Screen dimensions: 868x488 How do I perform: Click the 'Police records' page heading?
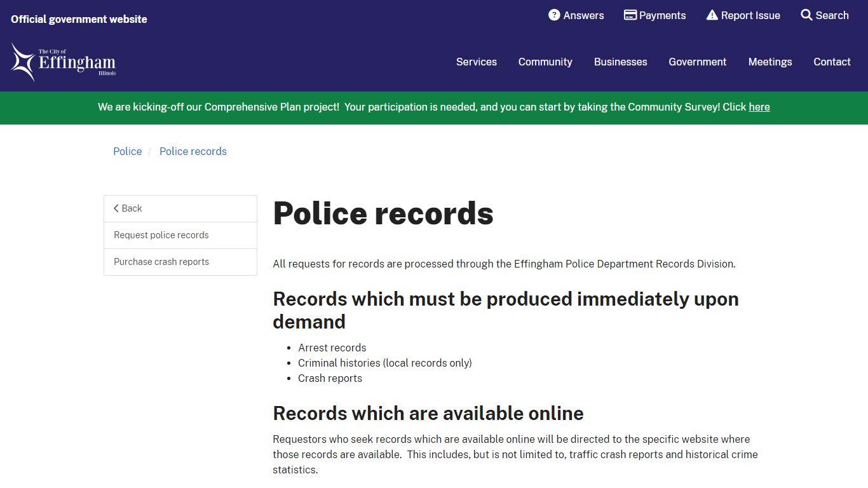383,213
